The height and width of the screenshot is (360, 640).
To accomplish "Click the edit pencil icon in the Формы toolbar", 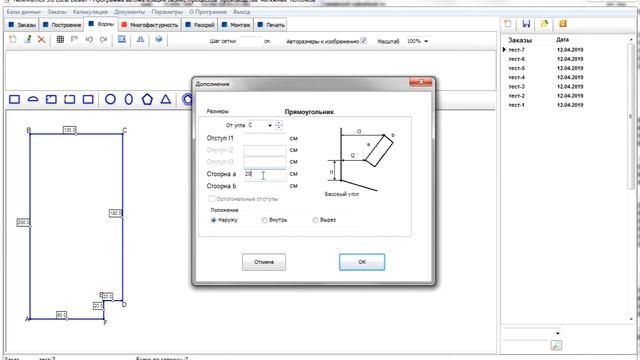I will tap(27, 40).
